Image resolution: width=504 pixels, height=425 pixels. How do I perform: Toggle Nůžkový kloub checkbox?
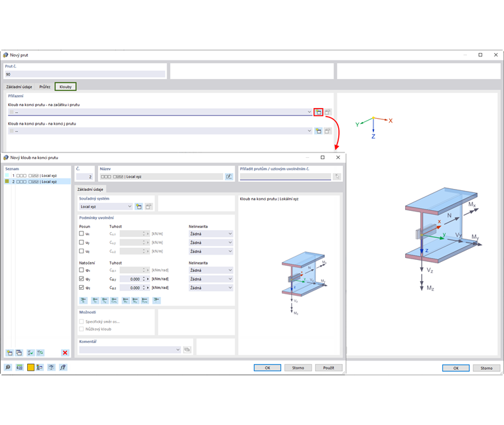tap(82, 329)
